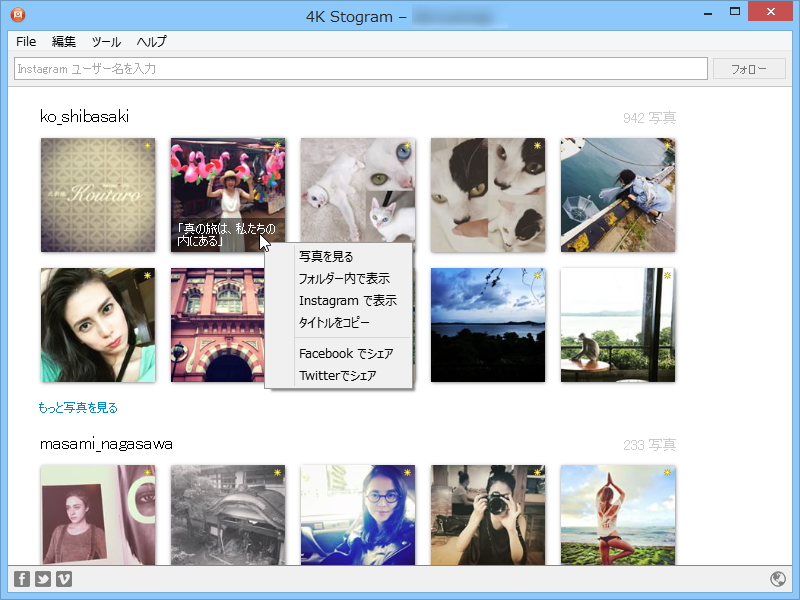Click the 942 写真 count label
The width and height of the screenshot is (800, 600).
[x=649, y=118]
